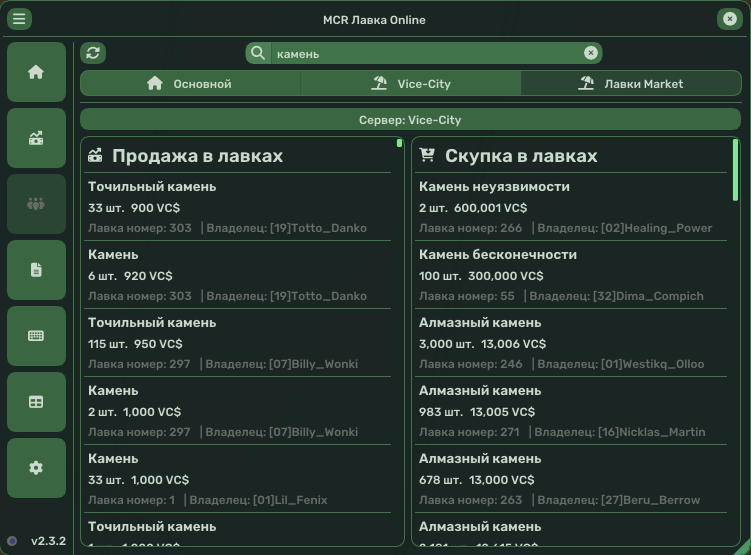Screen dimensions: 751x555
Task: Open the market sales sidebar page
Action: pyautogui.click(x=36, y=138)
